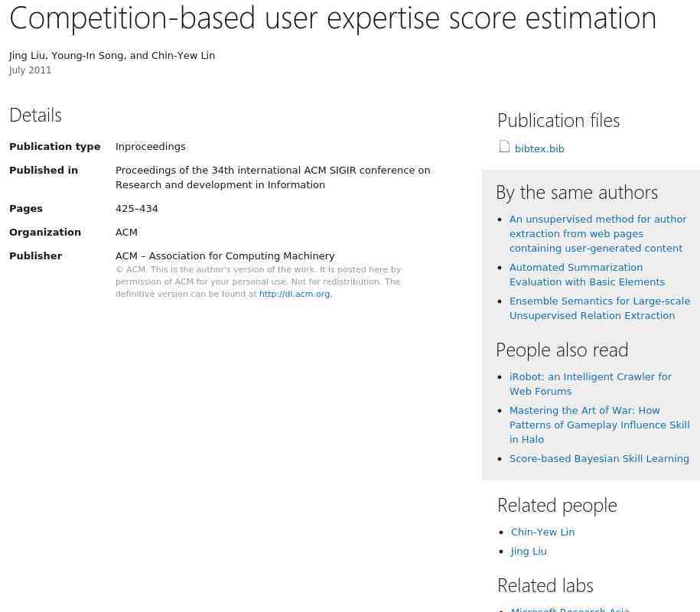This screenshot has width=700, height=612.
Task: Follow the http://dl.acm.org link
Action: (295, 295)
